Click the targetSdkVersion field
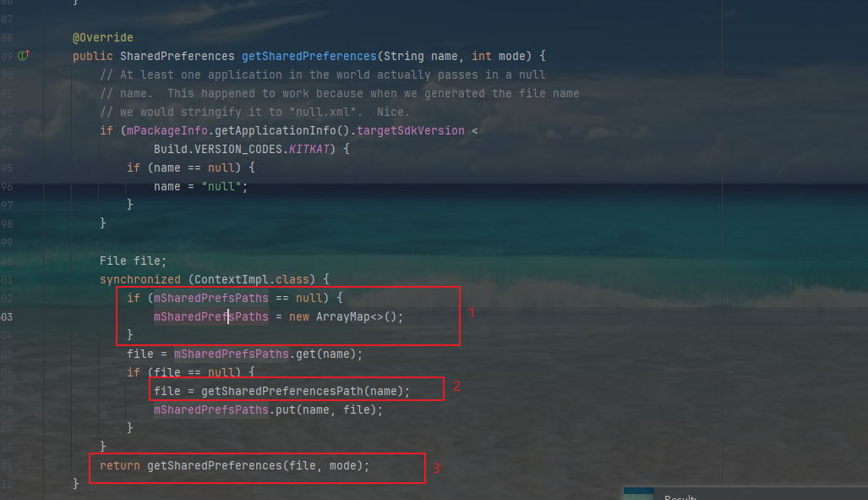The height and width of the screenshot is (500, 868). [x=411, y=130]
